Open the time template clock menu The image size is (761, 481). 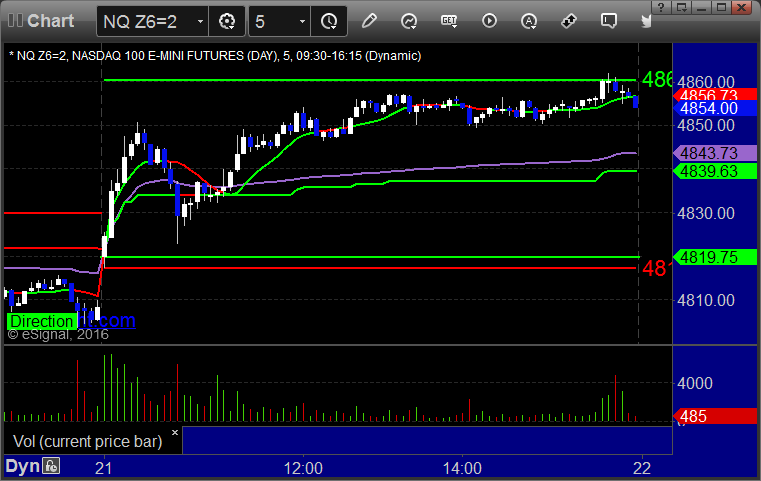[x=329, y=21]
